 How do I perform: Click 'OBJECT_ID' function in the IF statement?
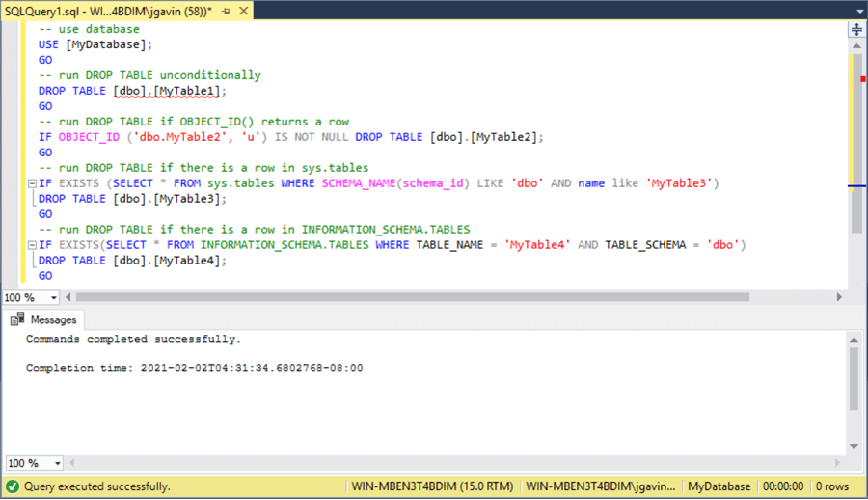[x=89, y=137]
